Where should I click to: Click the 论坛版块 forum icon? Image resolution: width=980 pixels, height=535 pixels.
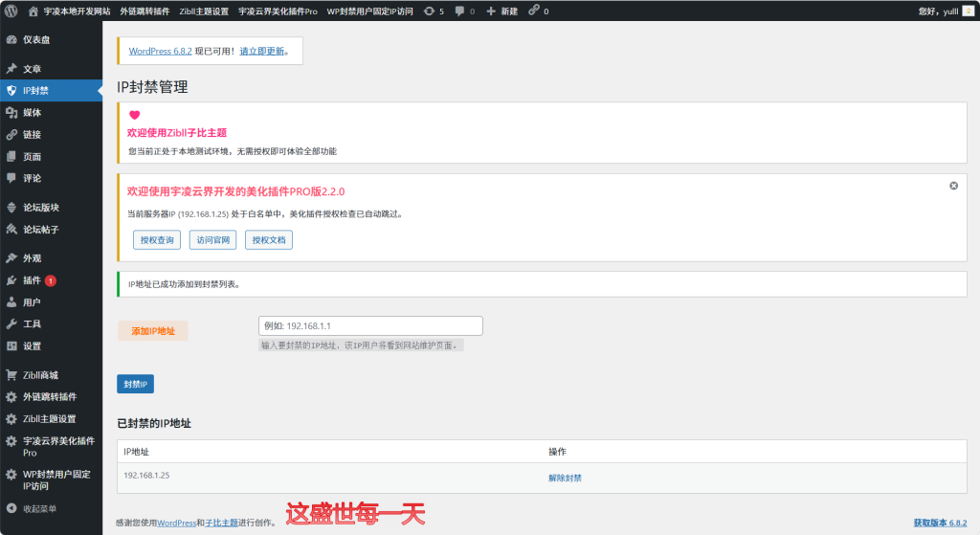point(11,208)
